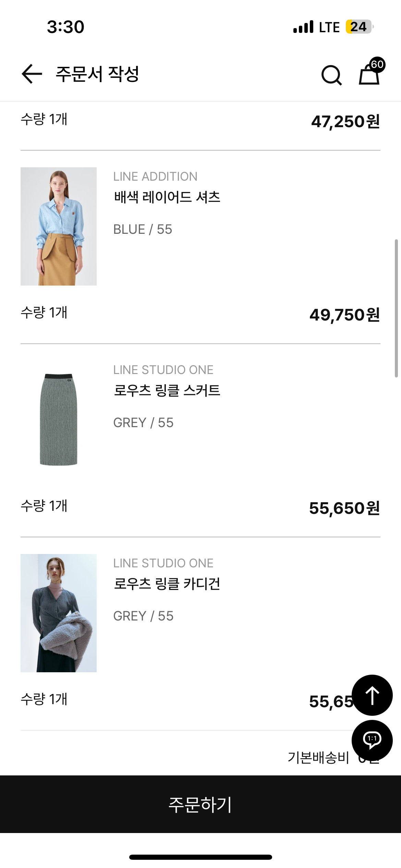Open the 로우츠 링클 카디건 product link
The height and width of the screenshot is (868, 401).
167,584
